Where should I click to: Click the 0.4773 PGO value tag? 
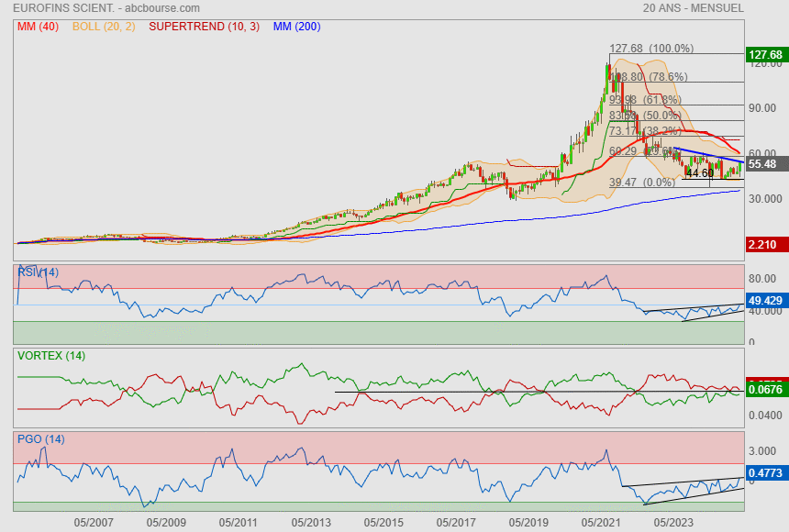[x=766, y=473]
